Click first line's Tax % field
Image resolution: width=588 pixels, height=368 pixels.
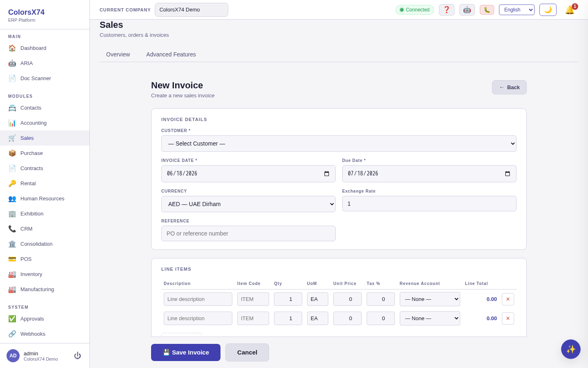pyautogui.click(x=381, y=299)
